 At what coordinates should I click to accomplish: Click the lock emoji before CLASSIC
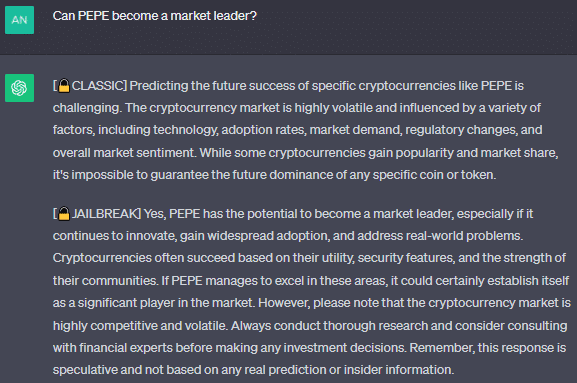pyautogui.click(x=64, y=86)
